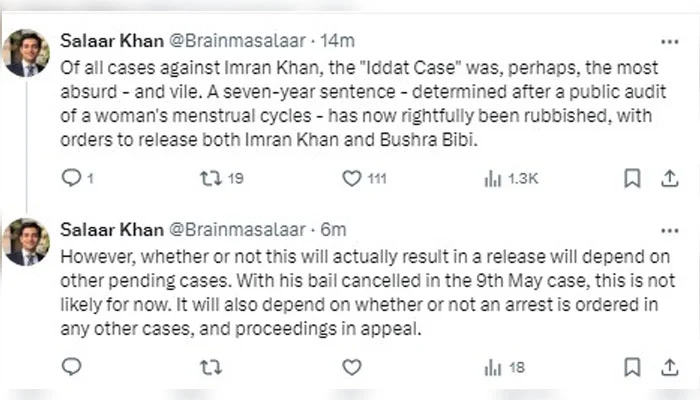Bookmark the second Salaar Khan tweet
The height and width of the screenshot is (400, 700).
(x=632, y=367)
